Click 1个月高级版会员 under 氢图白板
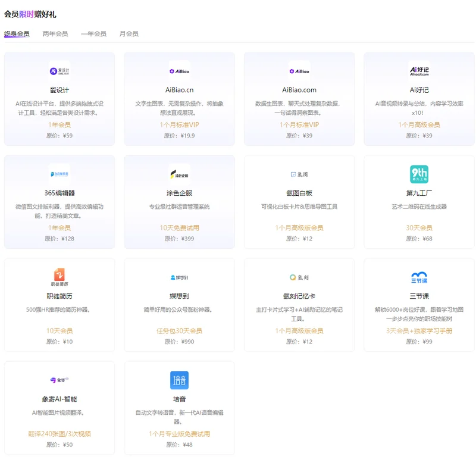Image resolution: width=476 pixels, height=469 pixels. coord(299,227)
